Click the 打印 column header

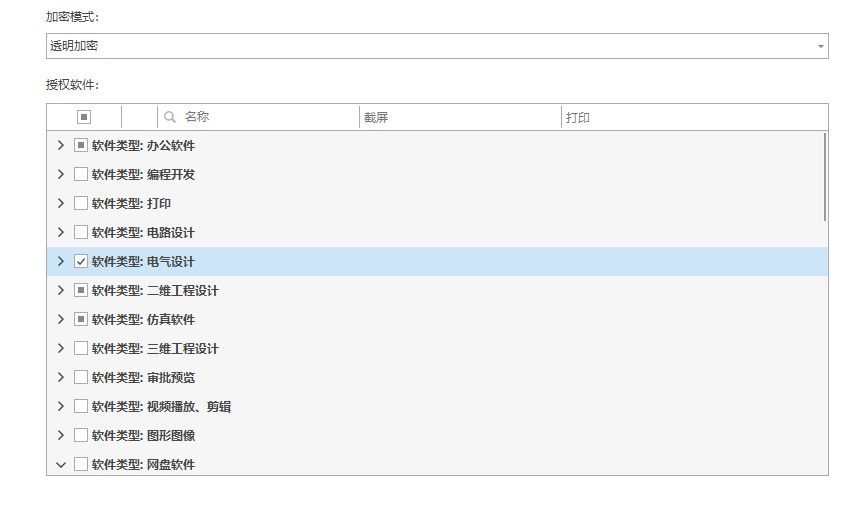pyautogui.click(x=694, y=117)
